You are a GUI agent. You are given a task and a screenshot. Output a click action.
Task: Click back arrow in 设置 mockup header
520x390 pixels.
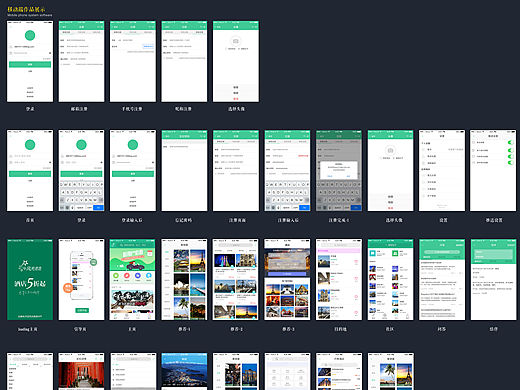[x=422, y=136]
